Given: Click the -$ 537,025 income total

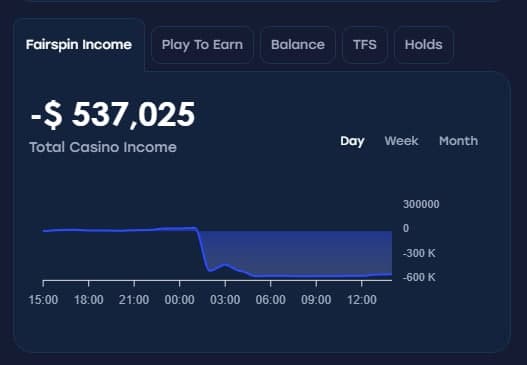Looking at the screenshot, I should tap(113, 115).
